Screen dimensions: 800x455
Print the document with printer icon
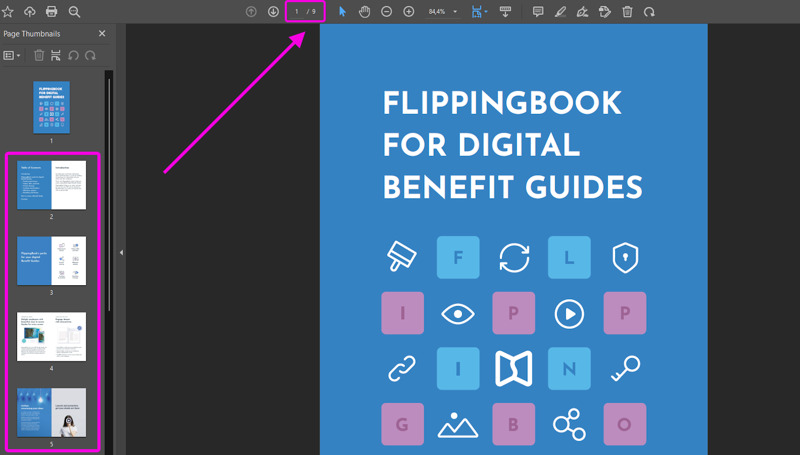52,12
